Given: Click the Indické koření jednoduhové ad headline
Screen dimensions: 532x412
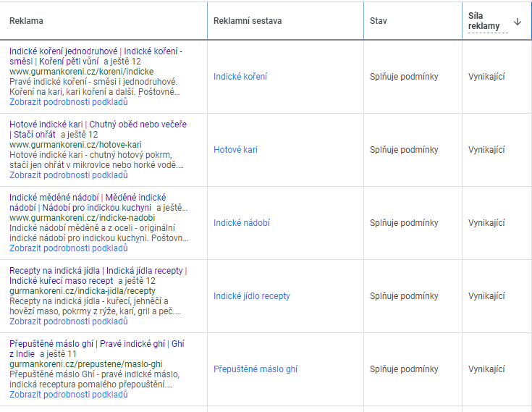Looking at the screenshot, I should [64, 51].
